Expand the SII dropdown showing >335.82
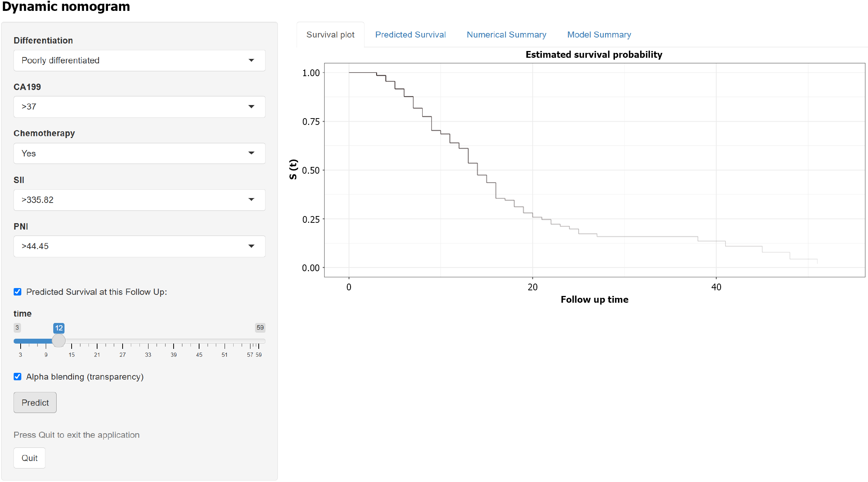Image resolution: width=868 pixels, height=482 pixels. tap(139, 200)
